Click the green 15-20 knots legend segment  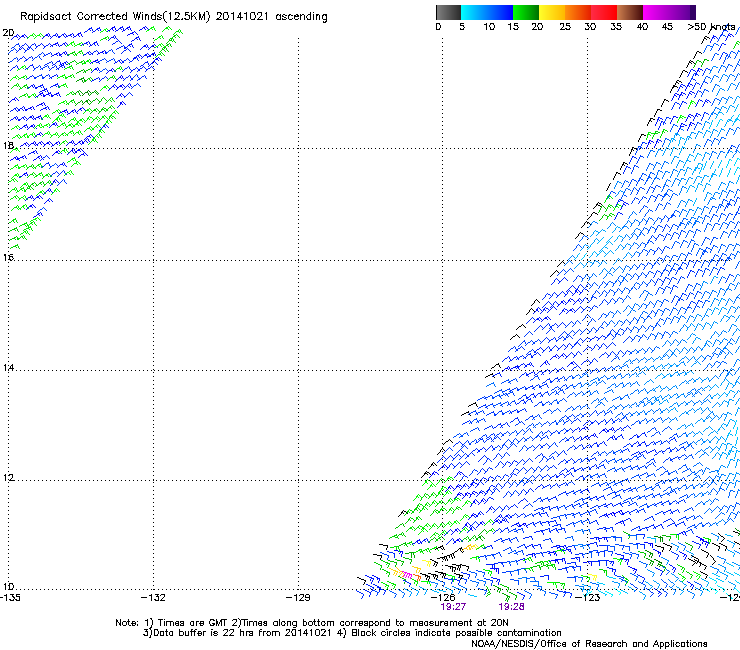pos(526,12)
